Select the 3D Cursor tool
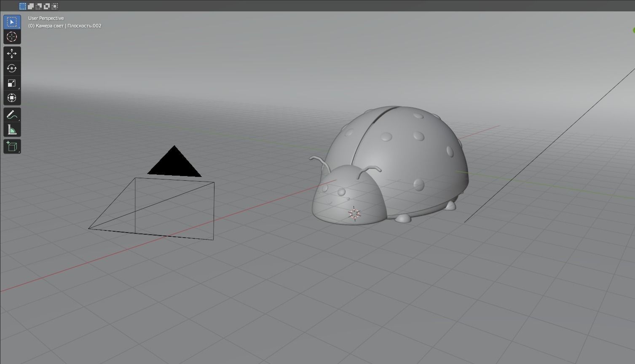Image resolution: width=635 pixels, height=364 pixels. coord(12,37)
